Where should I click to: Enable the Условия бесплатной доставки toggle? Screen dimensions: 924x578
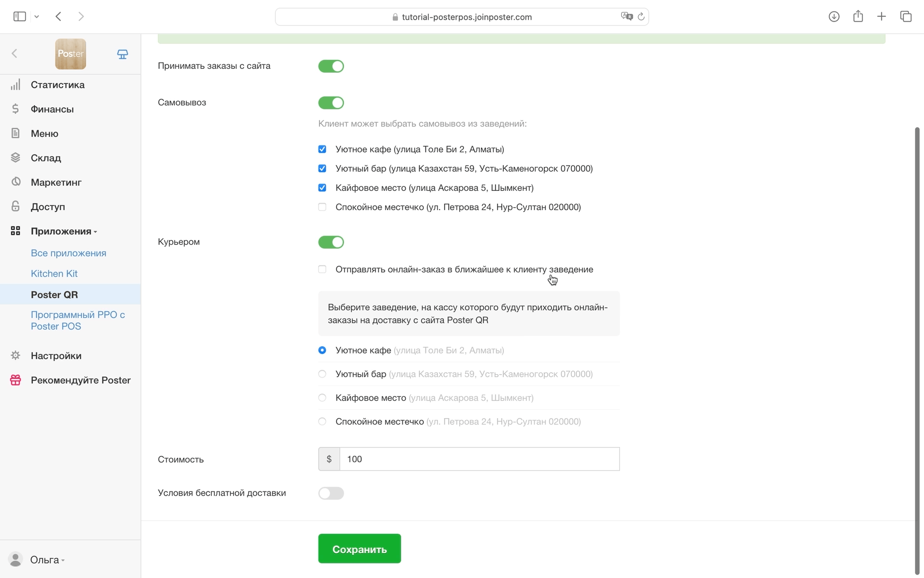click(331, 493)
